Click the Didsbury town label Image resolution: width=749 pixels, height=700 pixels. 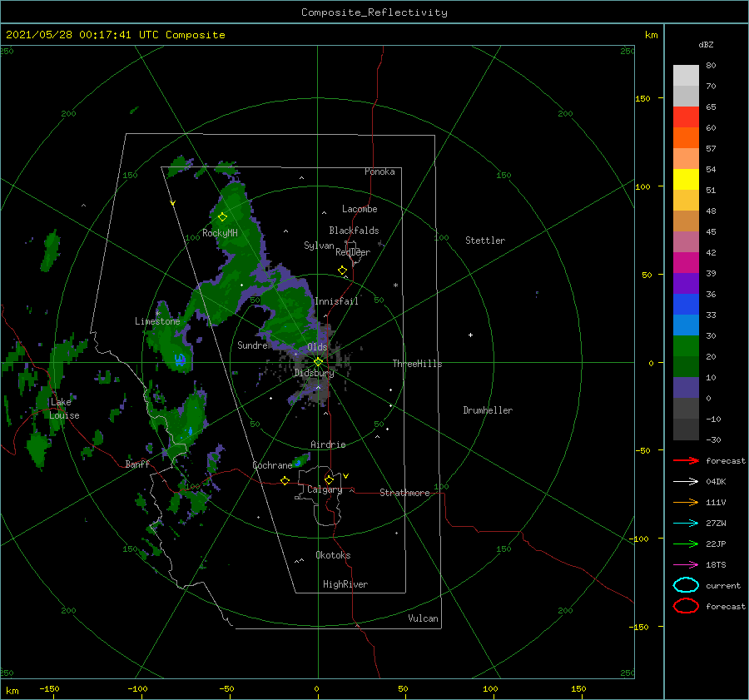[314, 373]
